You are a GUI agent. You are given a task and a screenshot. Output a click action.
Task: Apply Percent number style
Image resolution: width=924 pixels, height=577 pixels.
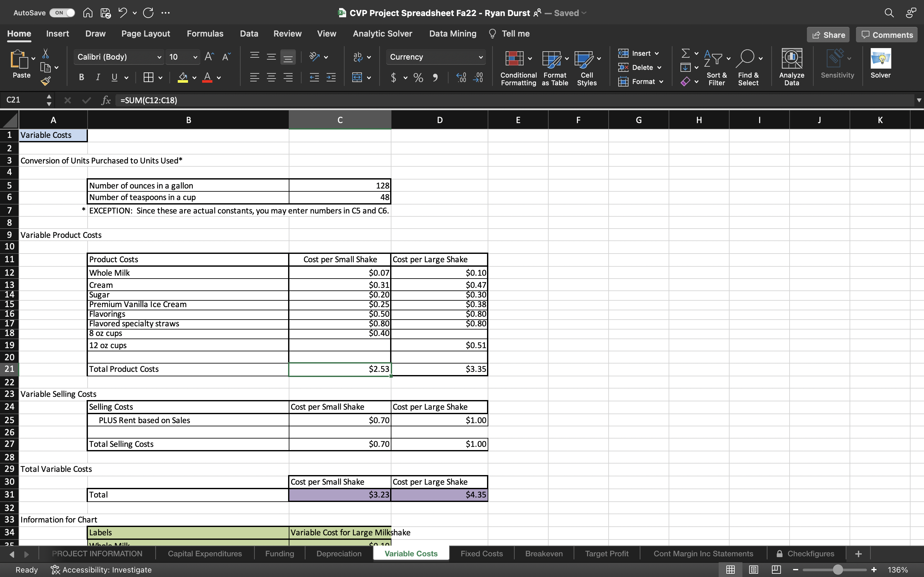[x=418, y=78]
